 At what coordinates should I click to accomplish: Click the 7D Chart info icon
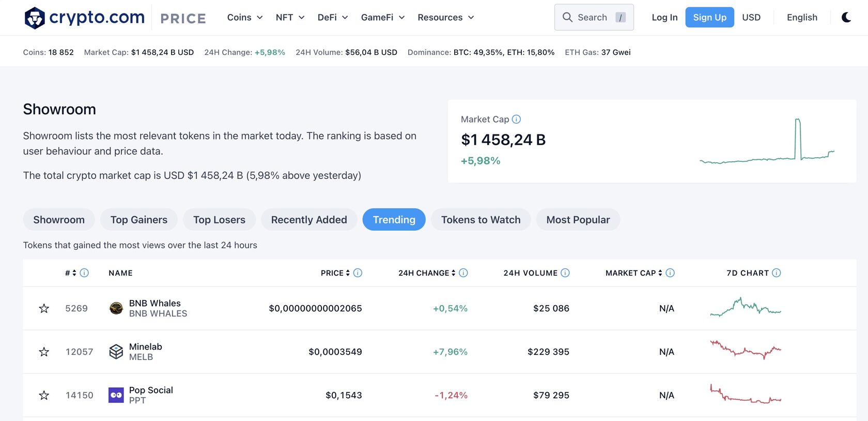pyautogui.click(x=776, y=273)
